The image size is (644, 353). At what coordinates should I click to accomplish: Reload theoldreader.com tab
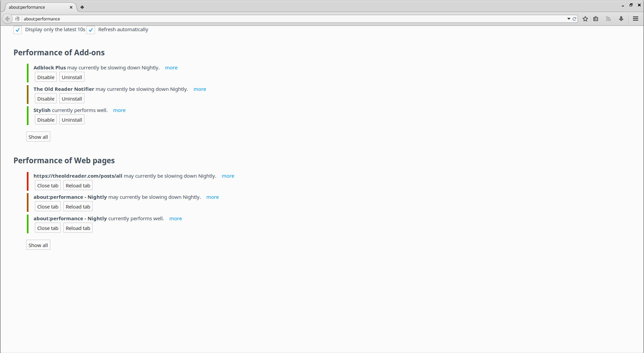[78, 185]
